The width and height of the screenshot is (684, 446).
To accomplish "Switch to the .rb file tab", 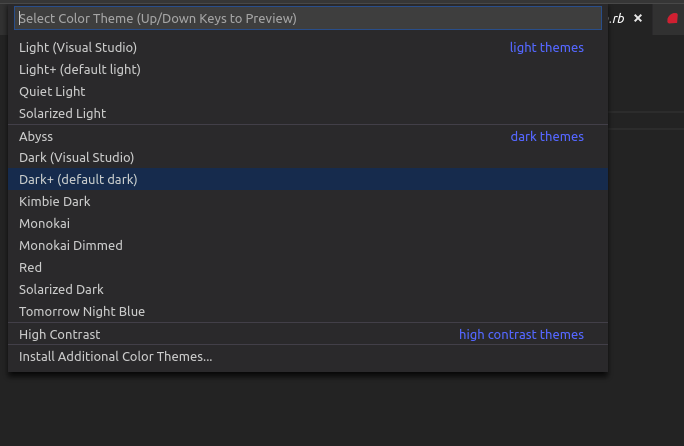I will [x=618, y=18].
